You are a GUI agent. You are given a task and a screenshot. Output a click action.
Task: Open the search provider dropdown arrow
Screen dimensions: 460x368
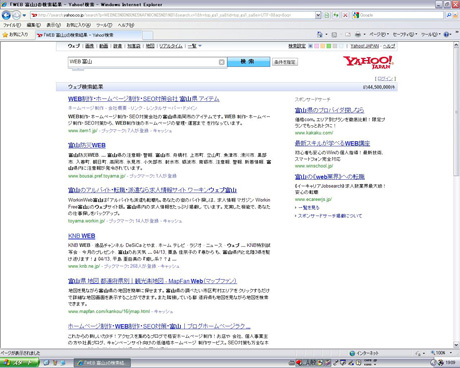tap(455, 15)
